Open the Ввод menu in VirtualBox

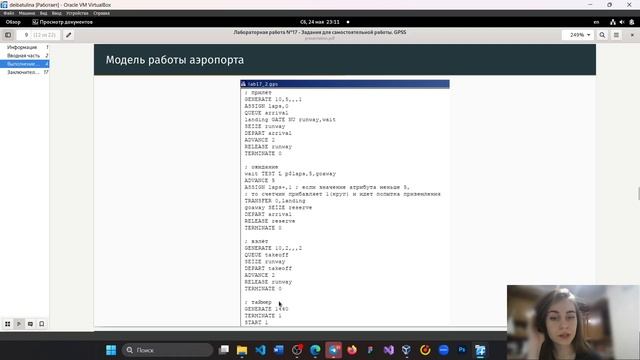click(x=57, y=13)
